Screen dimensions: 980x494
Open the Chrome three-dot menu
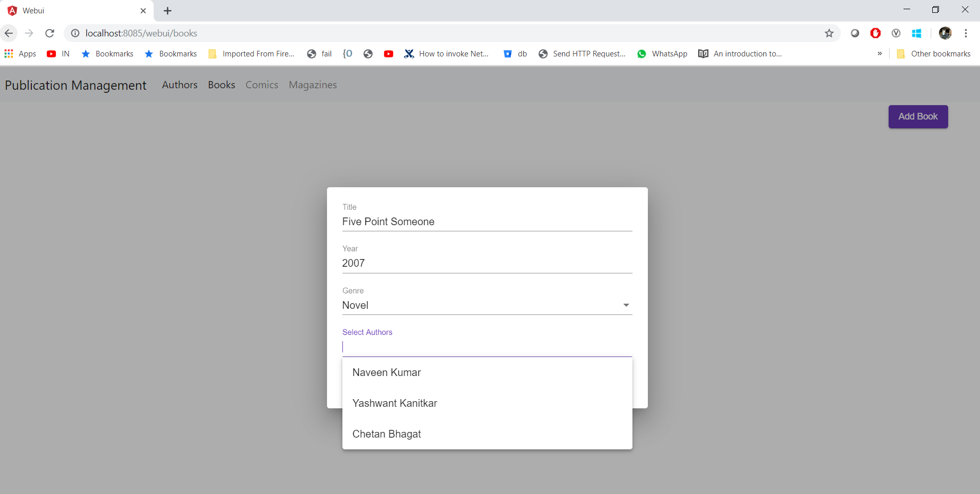(x=966, y=33)
